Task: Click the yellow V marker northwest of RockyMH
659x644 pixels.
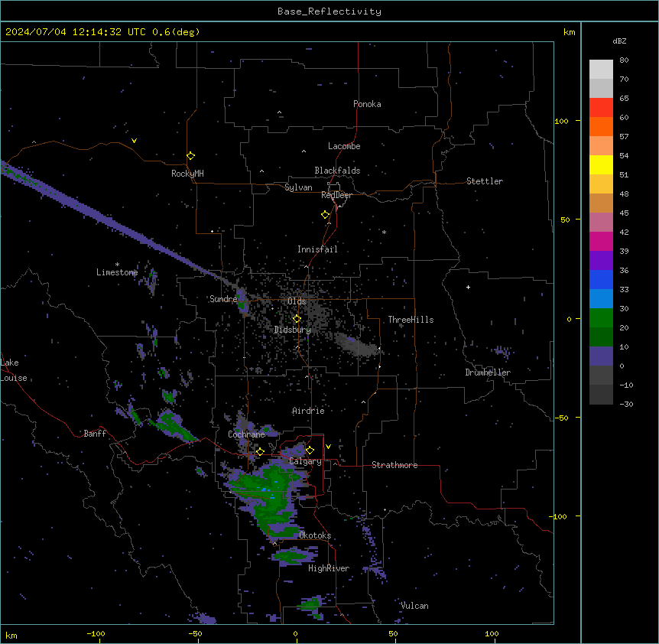Action: pos(134,141)
